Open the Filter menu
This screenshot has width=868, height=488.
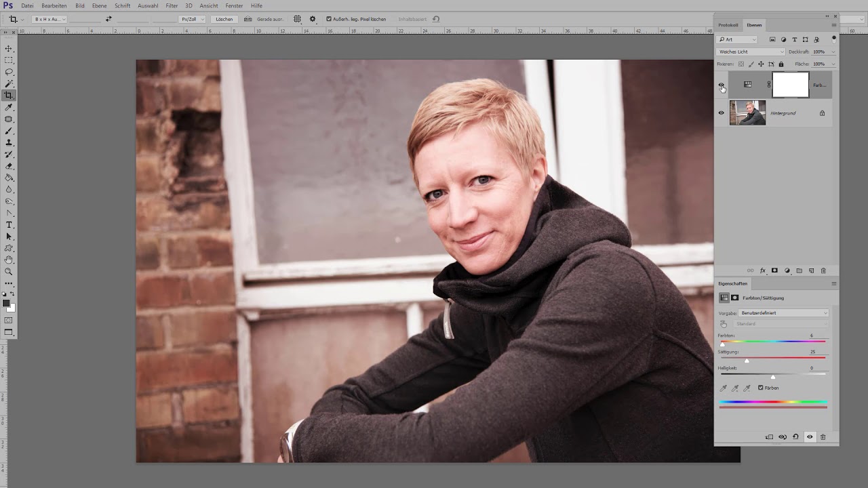(x=172, y=5)
